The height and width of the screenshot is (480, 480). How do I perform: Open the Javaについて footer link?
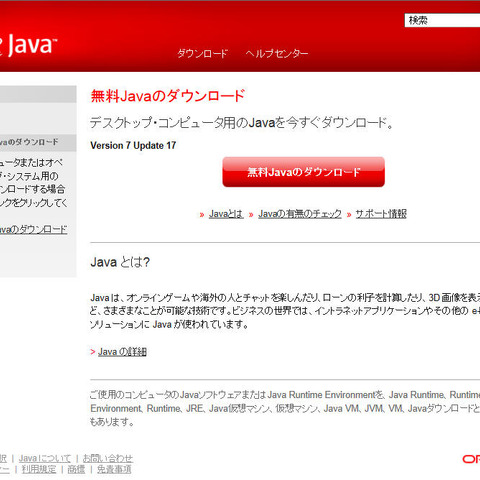[x=45, y=458]
